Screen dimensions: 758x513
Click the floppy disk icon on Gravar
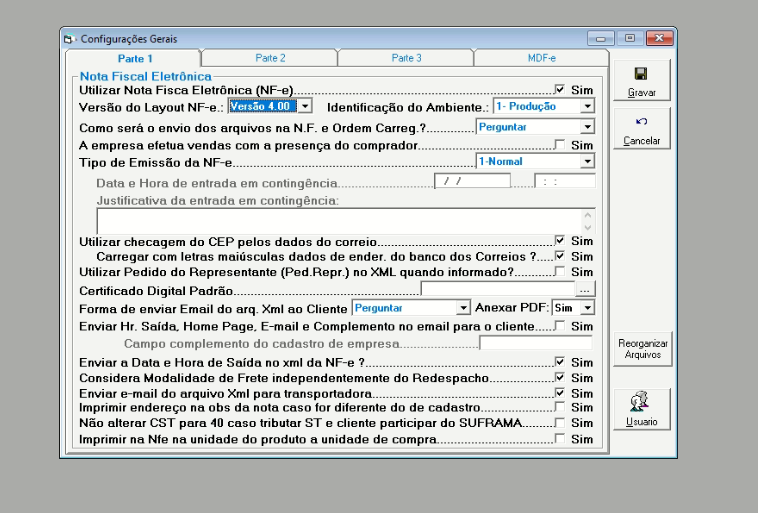641,74
